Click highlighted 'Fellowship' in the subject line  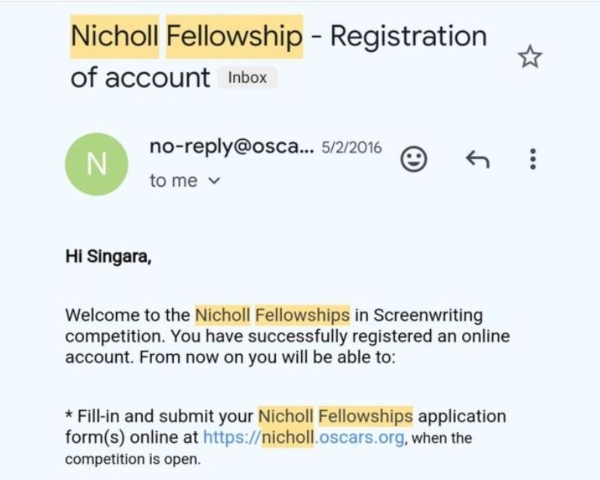coord(234,37)
